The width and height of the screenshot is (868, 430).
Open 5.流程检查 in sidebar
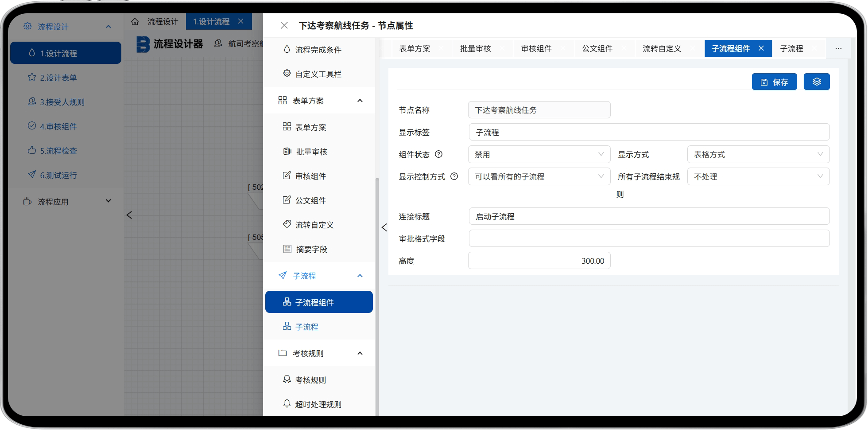(66, 151)
